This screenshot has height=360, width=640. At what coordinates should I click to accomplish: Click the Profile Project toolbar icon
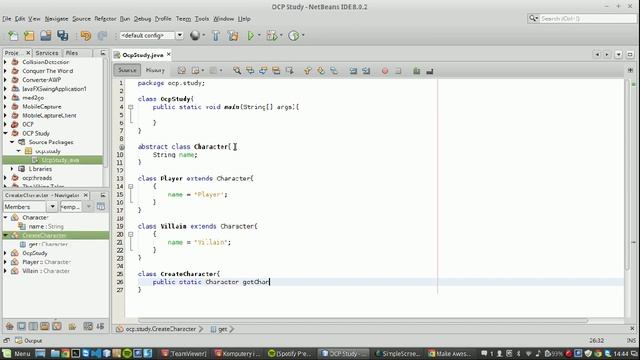click(x=293, y=36)
